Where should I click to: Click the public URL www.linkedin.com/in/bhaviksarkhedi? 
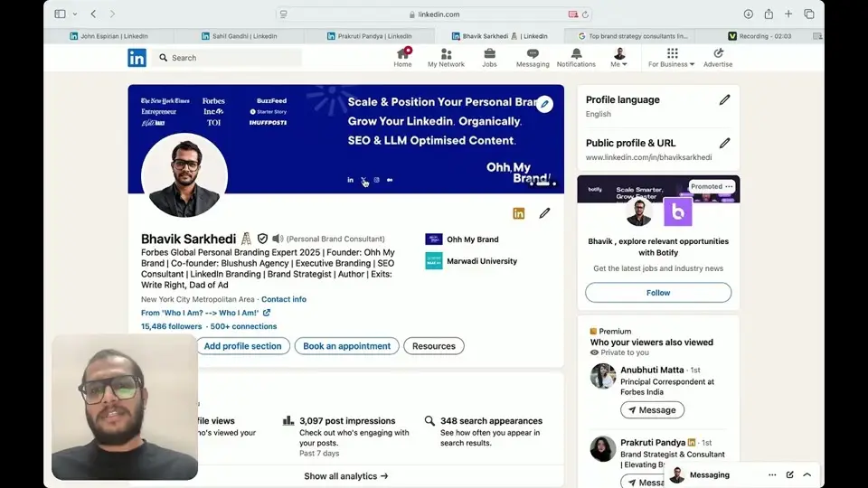649,157
